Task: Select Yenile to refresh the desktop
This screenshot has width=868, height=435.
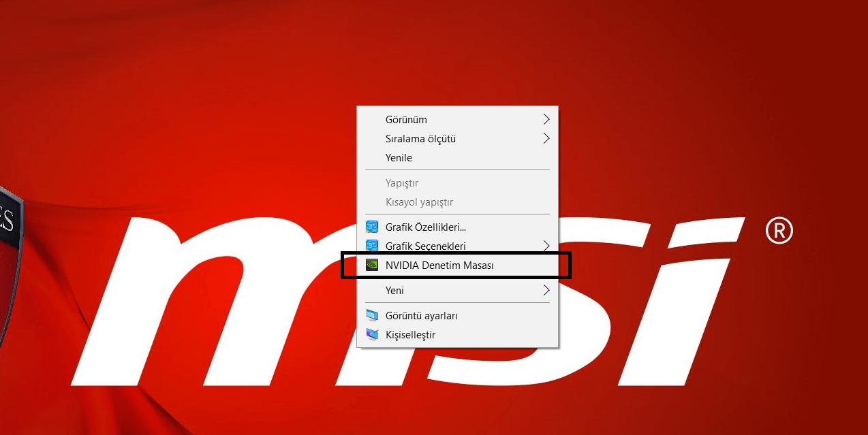Action: click(x=401, y=157)
